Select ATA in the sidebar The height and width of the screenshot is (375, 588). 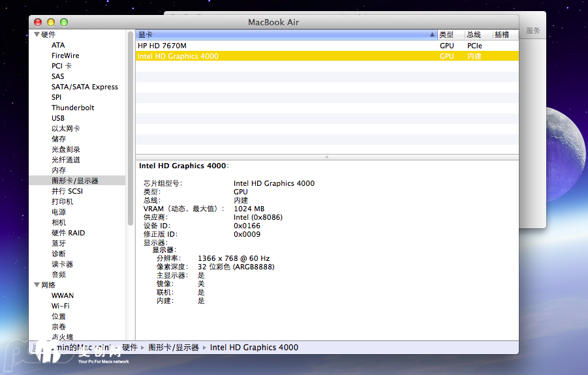pos(58,45)
